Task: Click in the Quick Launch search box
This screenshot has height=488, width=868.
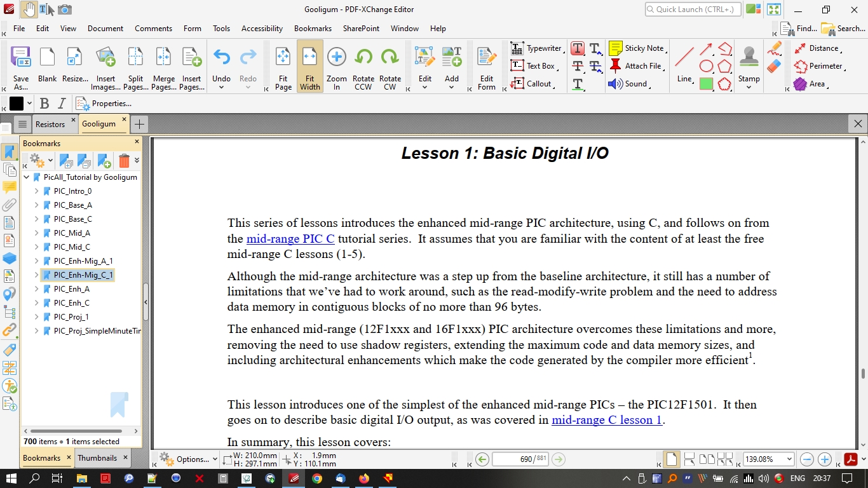Action: [693, 10]
